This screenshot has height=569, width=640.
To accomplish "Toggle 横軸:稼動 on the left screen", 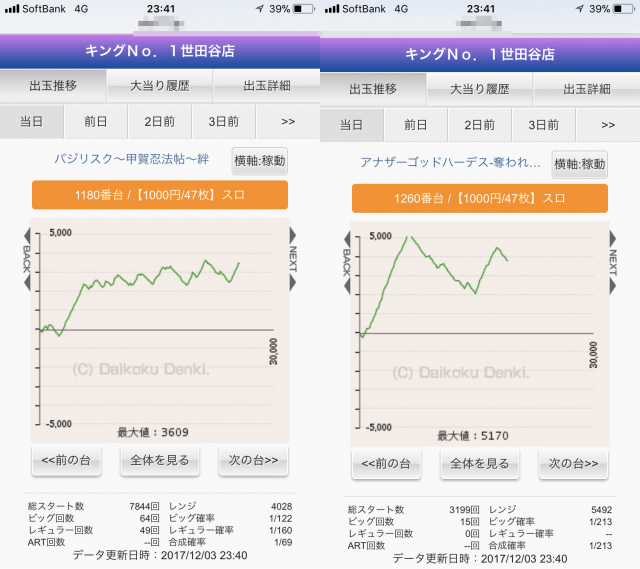I will [259, 160].
